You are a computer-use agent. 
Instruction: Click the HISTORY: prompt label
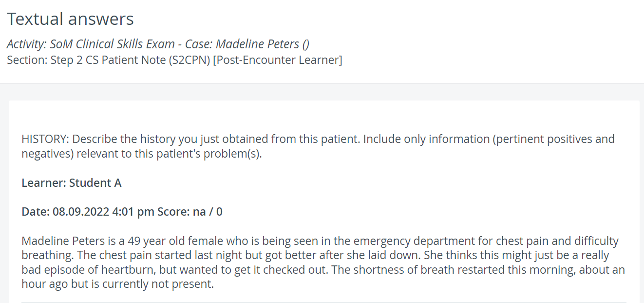(45, 139)
